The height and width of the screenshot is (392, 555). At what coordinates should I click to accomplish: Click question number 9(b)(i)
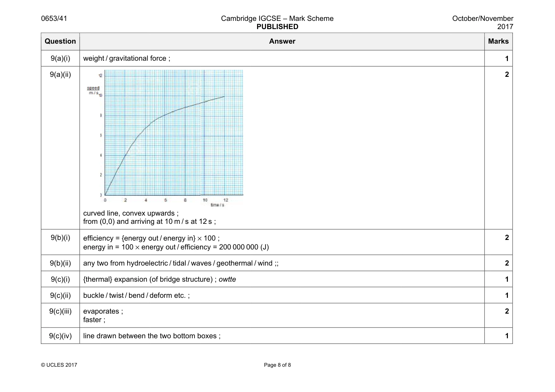60,238
